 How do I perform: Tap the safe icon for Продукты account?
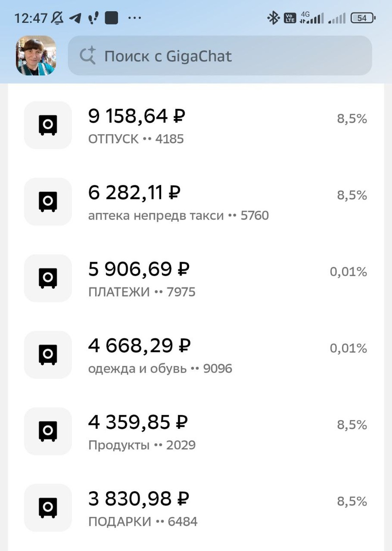[48, 431]
